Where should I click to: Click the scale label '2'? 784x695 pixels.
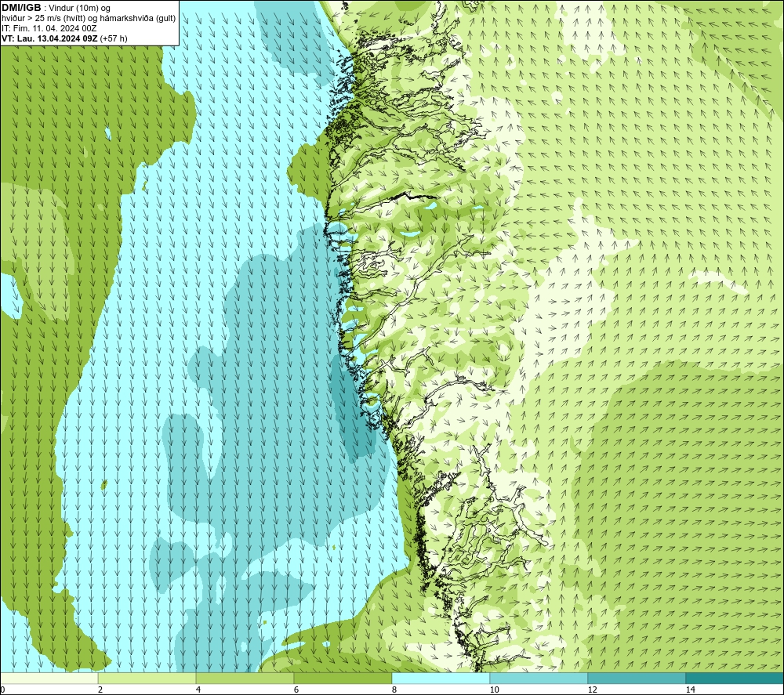pyautogui.click(x=100, y=690)
